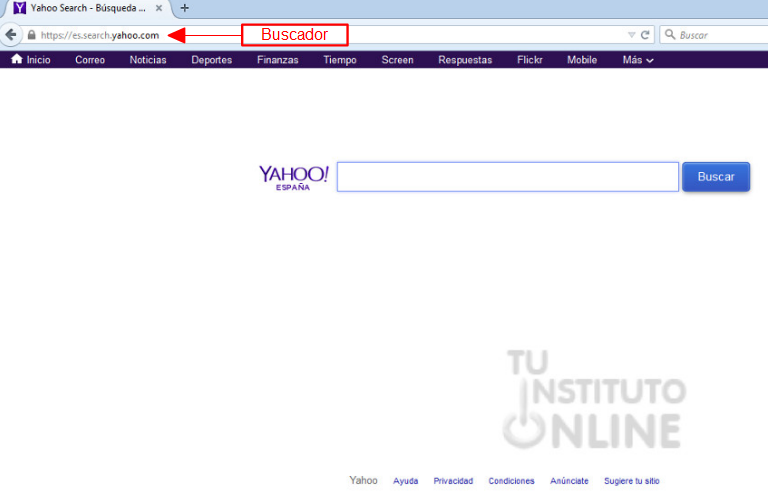Viewport: 768px width, 501px height.
Task: Focus the Yahoo search text field
Action: tap(508, 177)
